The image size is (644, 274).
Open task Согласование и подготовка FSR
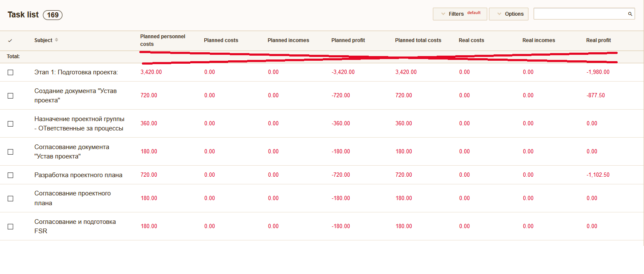75,226
